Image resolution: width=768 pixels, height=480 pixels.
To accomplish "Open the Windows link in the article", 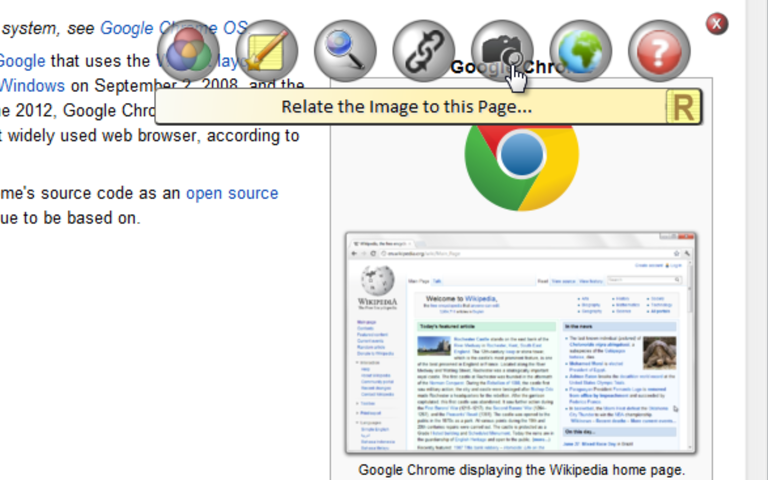I will click(x=32, y=86).
